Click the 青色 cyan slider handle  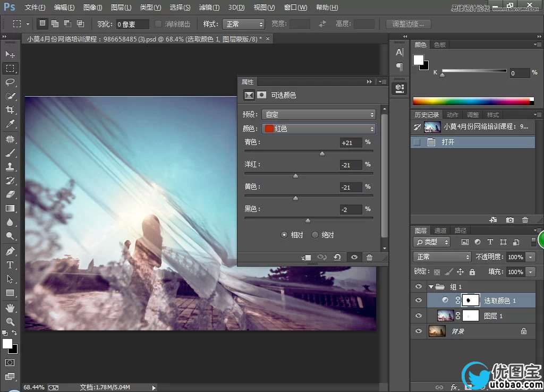point(322,154)
